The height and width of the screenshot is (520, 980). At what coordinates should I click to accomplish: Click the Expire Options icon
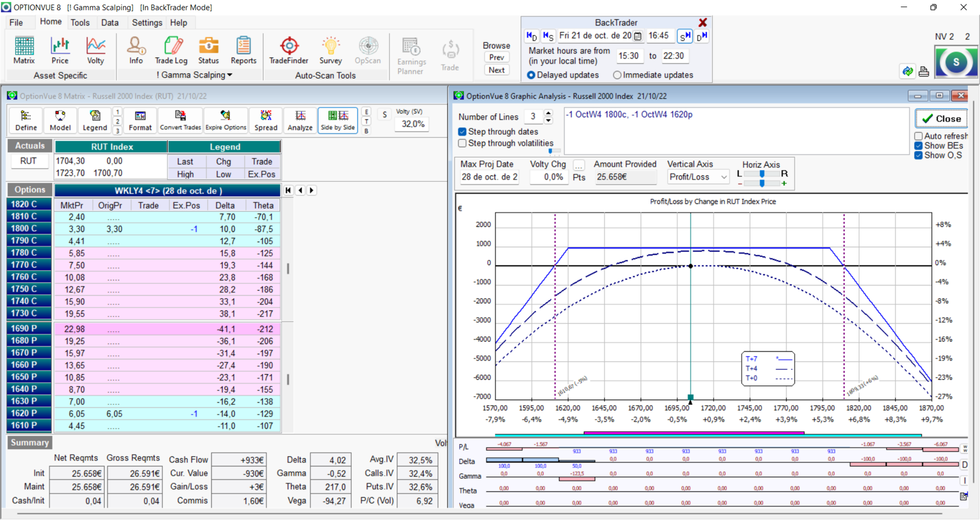(226, 120)
